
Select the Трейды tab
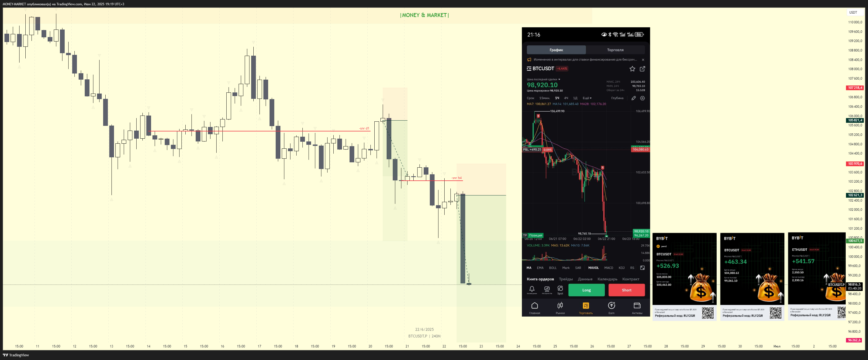[x=566, y=279]
